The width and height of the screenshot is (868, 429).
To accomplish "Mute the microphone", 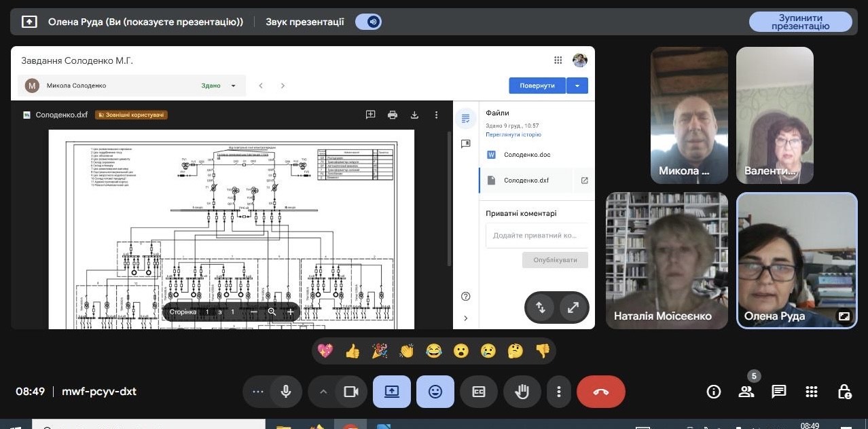I will point(286,392).
